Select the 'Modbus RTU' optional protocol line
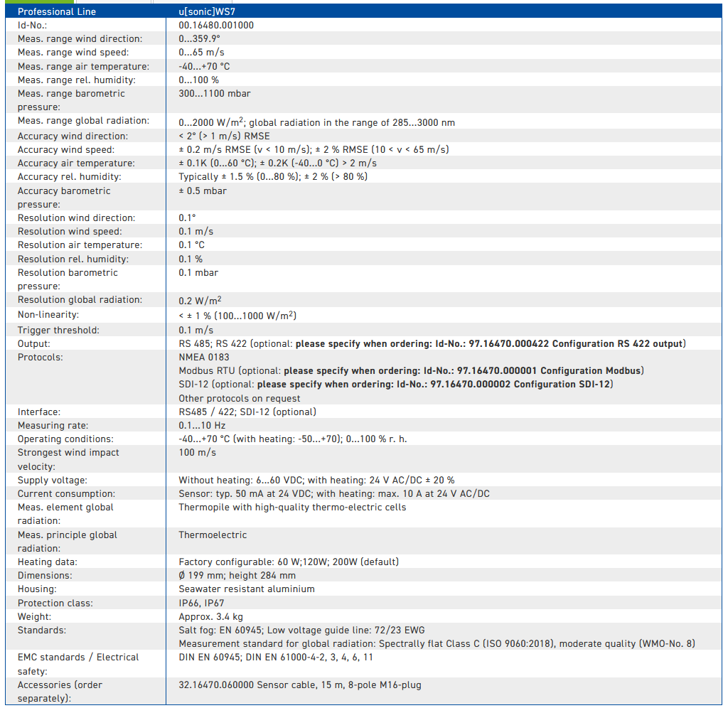728x708 pixels. 412,370
